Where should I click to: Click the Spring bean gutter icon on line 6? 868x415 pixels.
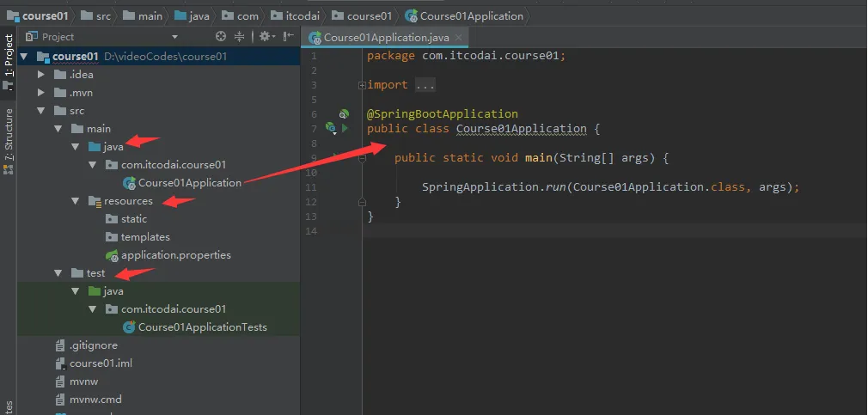click(344, 114)
